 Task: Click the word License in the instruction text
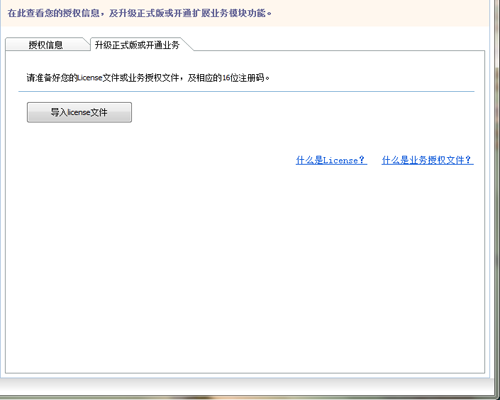pyautogui.click(x=90, y=78)
